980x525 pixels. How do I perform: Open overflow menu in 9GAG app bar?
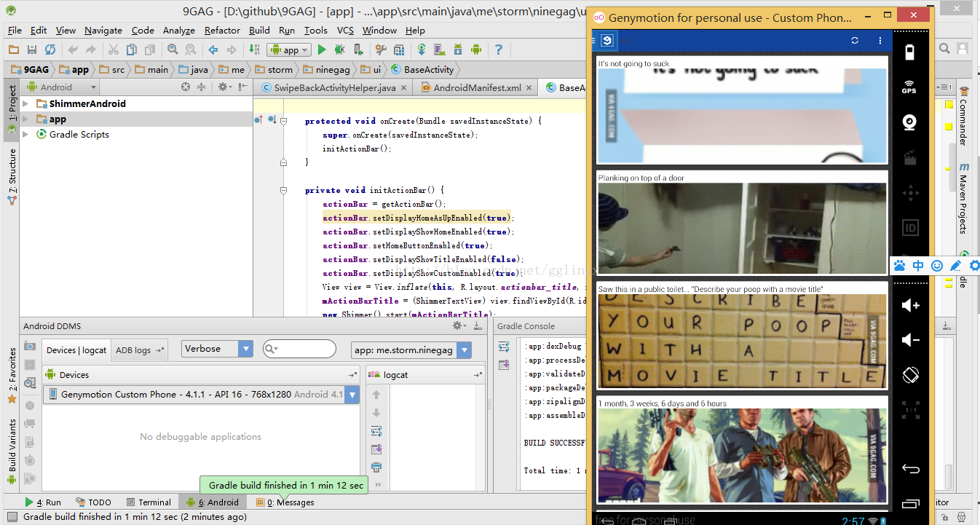[880, 41]
